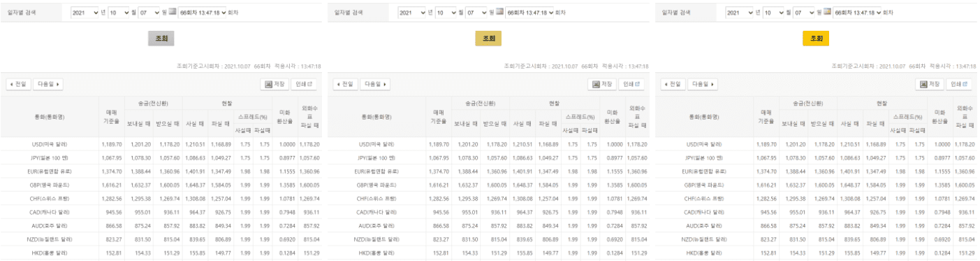980x261 pixels.
Task: Select CHF(스위스 프랑) row in middle panel
Action: (488, 199)
